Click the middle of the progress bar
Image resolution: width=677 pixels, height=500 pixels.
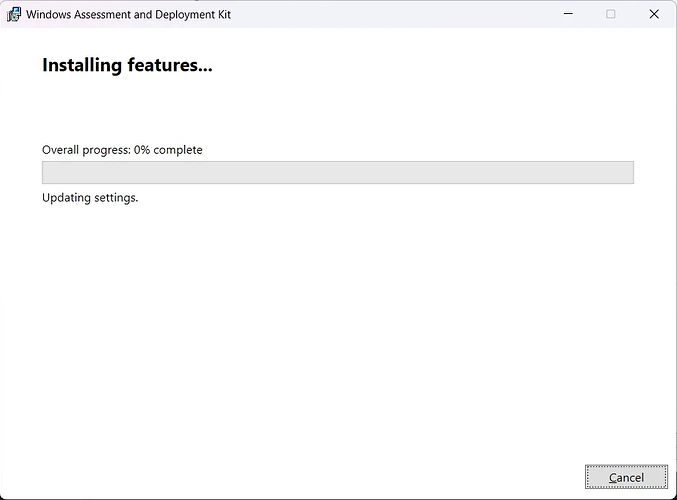coord(338,172)
